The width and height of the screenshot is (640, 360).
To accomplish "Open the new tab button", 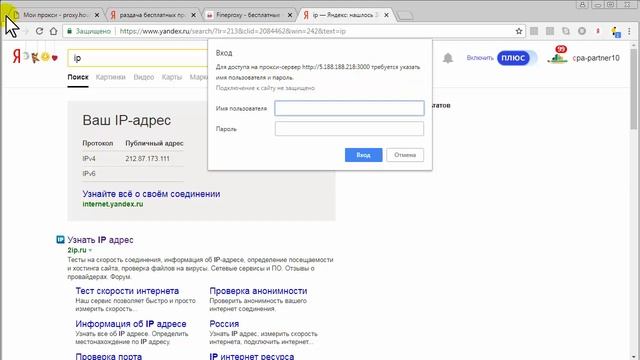I will [x=404, y=16].
